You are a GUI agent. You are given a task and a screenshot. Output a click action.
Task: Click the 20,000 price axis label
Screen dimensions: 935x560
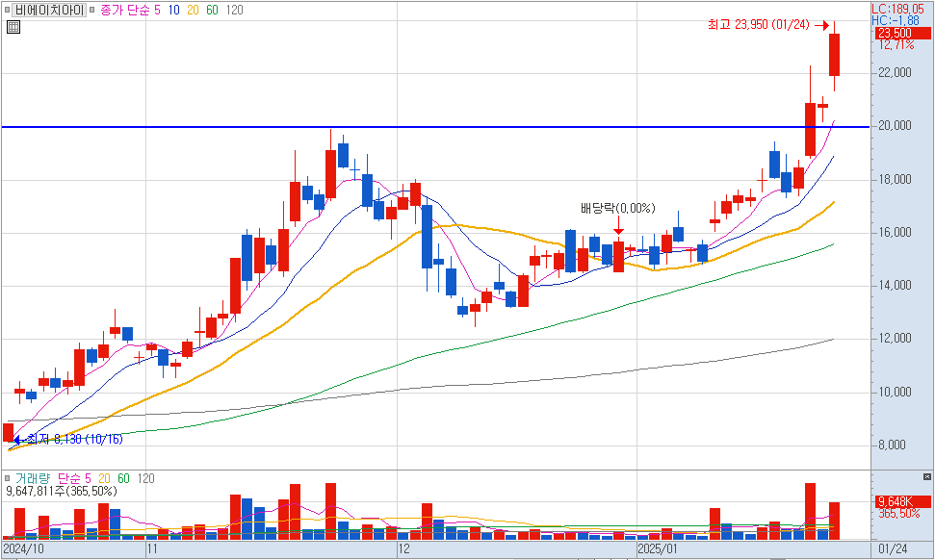895,126
